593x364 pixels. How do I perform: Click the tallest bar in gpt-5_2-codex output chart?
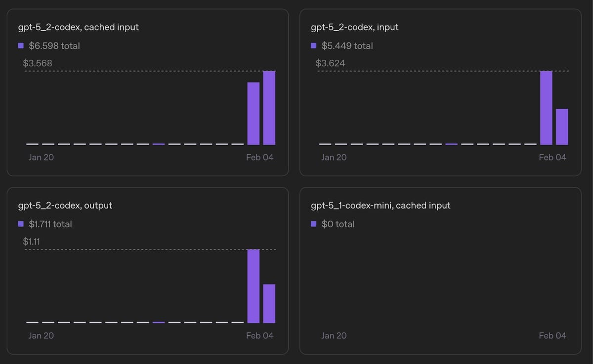253,286
